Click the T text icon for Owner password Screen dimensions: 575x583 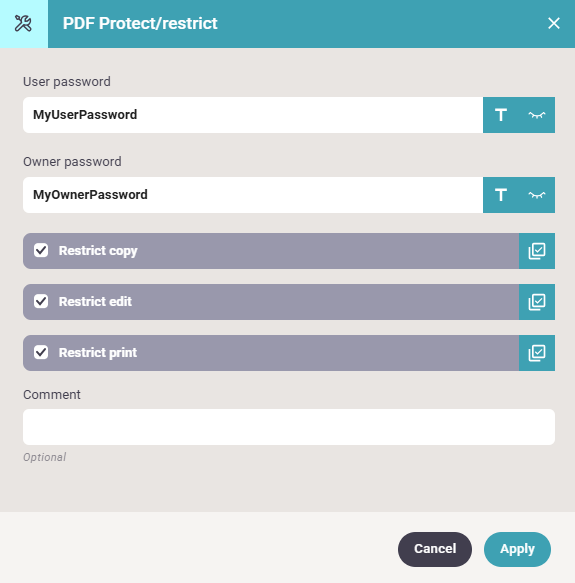coord(501,195)
